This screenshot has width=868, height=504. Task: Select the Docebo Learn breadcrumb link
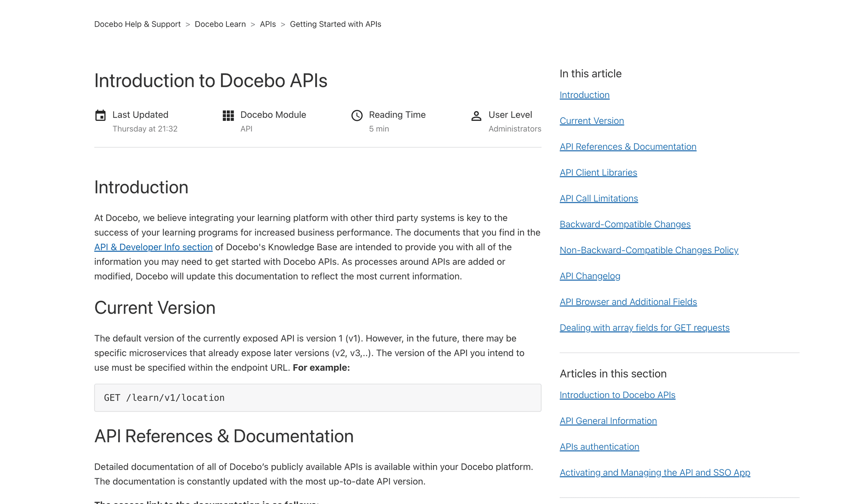click(220, 24)
